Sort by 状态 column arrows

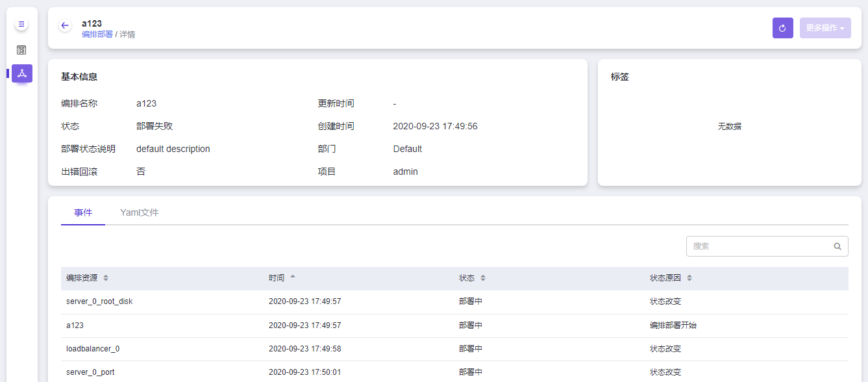tap(483, 278)
